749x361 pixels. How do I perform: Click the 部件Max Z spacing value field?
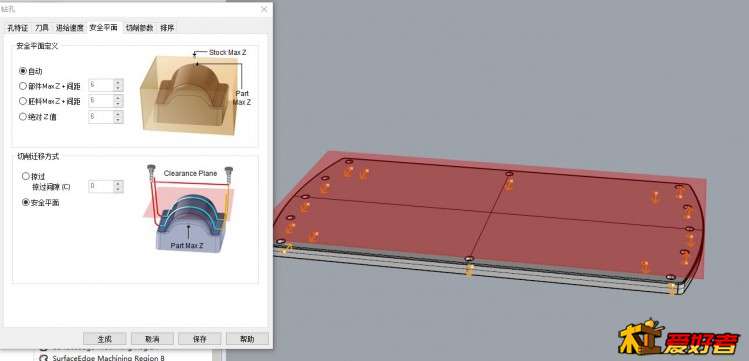101,85
